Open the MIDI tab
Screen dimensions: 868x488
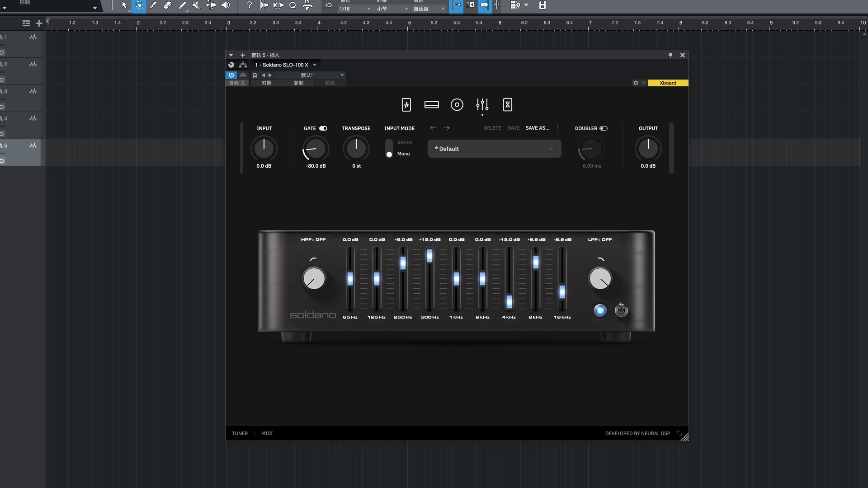267,433
